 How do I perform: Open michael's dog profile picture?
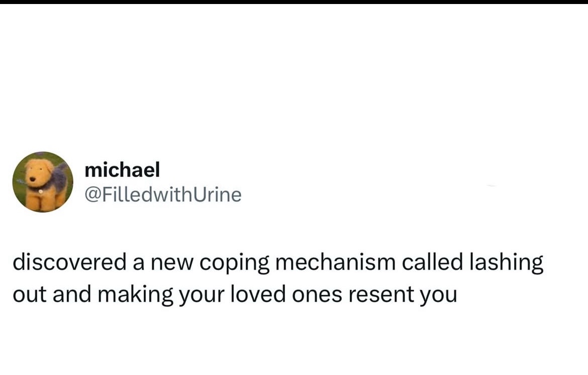(x=43, y=182)
